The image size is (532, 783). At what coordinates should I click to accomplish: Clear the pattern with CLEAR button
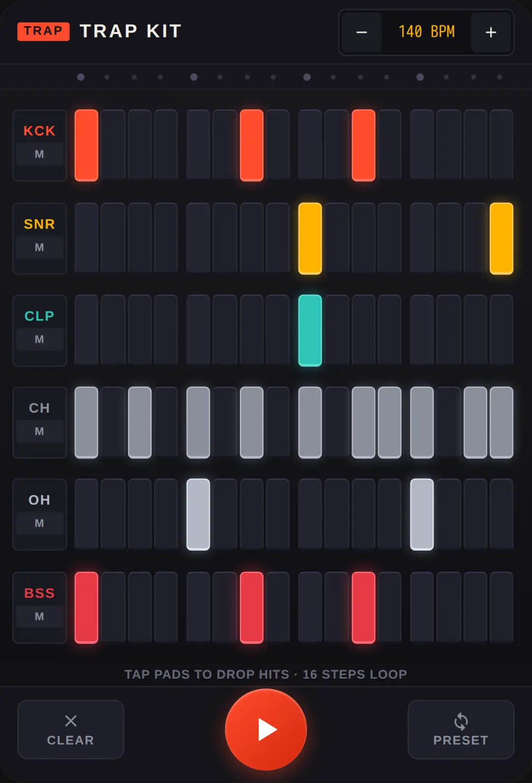click(x=70, y=729)
